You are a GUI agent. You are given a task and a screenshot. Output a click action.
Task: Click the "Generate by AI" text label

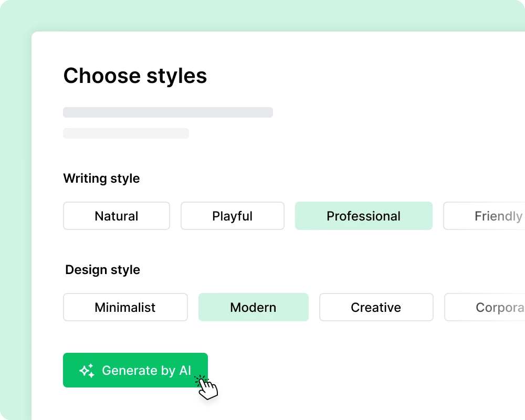(146, 371)
